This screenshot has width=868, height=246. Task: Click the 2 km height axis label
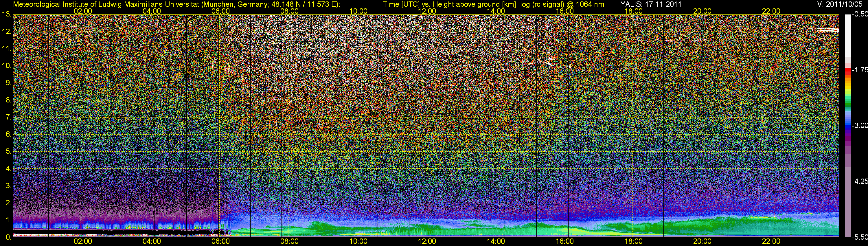coord(8,203)
